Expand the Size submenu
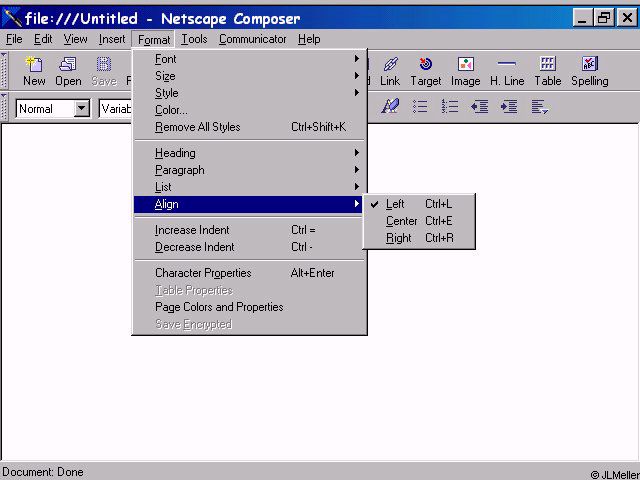This screenshot has height=480, width=640. [249, 76]
